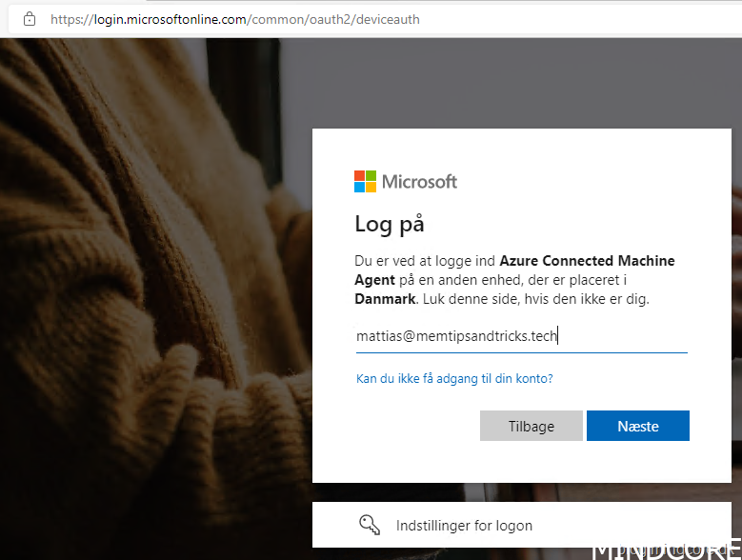Click the bold 'Danmark' text

click(385, 299)
